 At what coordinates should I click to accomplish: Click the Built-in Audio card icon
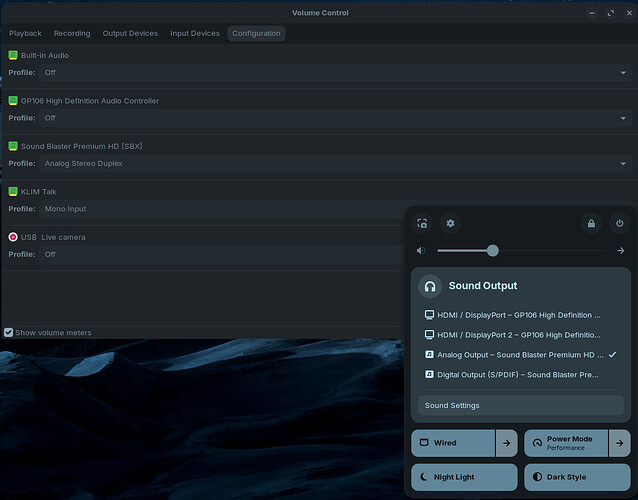(13, 55)
